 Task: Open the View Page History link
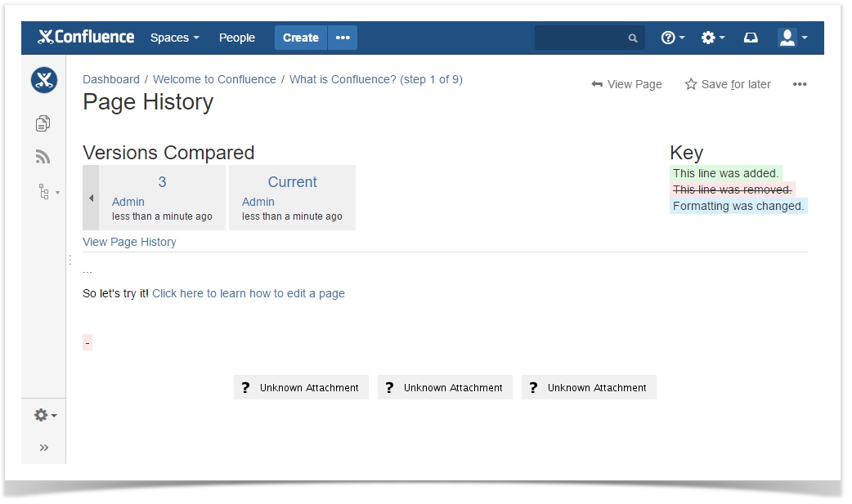point(128,242)
